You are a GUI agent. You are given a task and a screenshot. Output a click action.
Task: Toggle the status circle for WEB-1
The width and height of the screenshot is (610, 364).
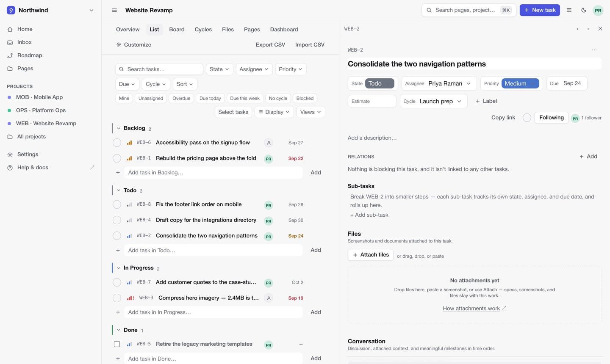coord(117,158)
